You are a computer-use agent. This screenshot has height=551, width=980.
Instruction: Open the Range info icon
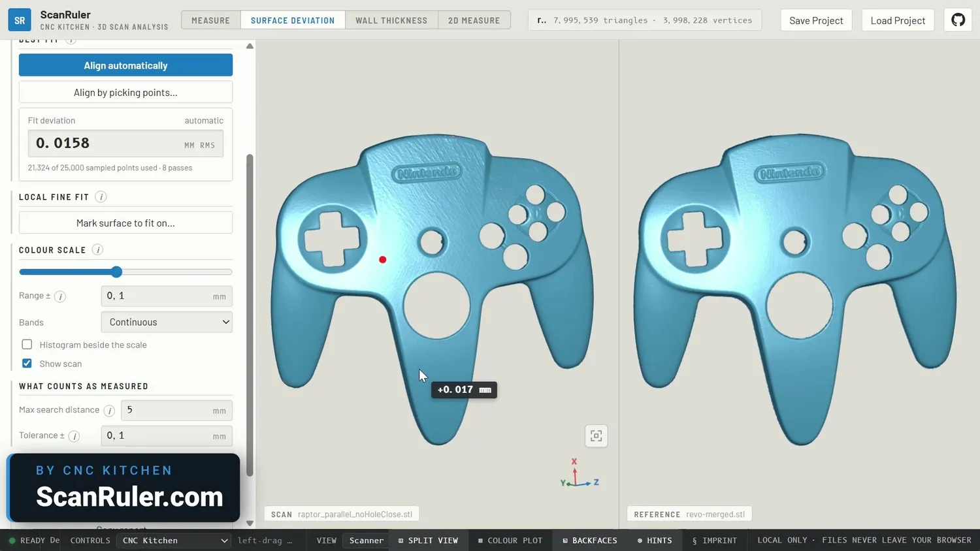pyautogui.click(x=60, y=296)
